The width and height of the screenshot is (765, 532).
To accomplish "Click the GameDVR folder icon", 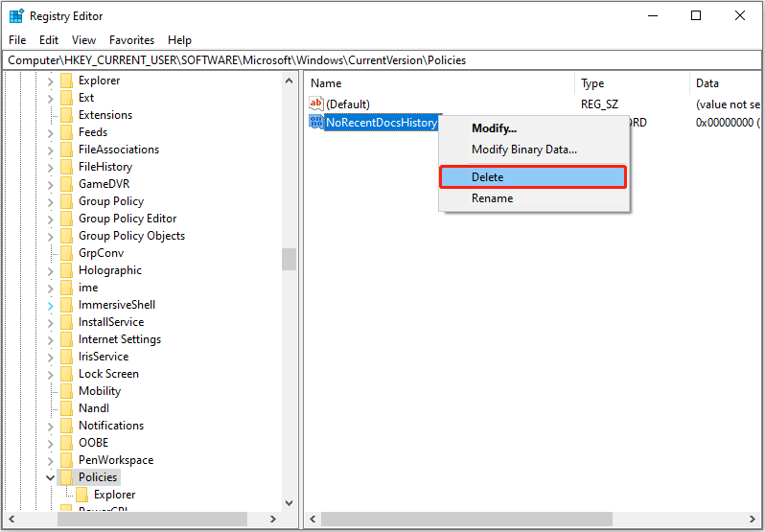I will pos(66,184).
